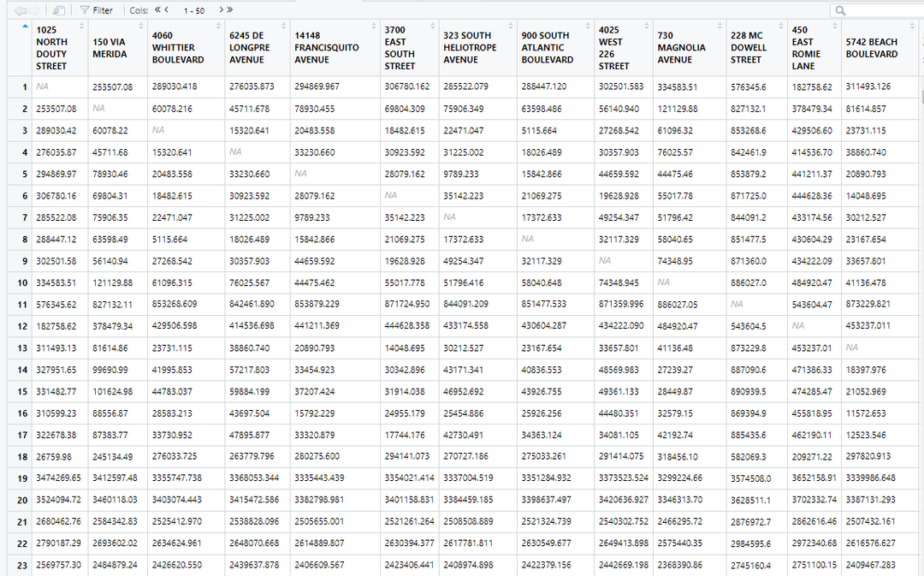Go to next columns page
Image resolution: width=924 pixels, height=576 pixels.
click(220, 10)
